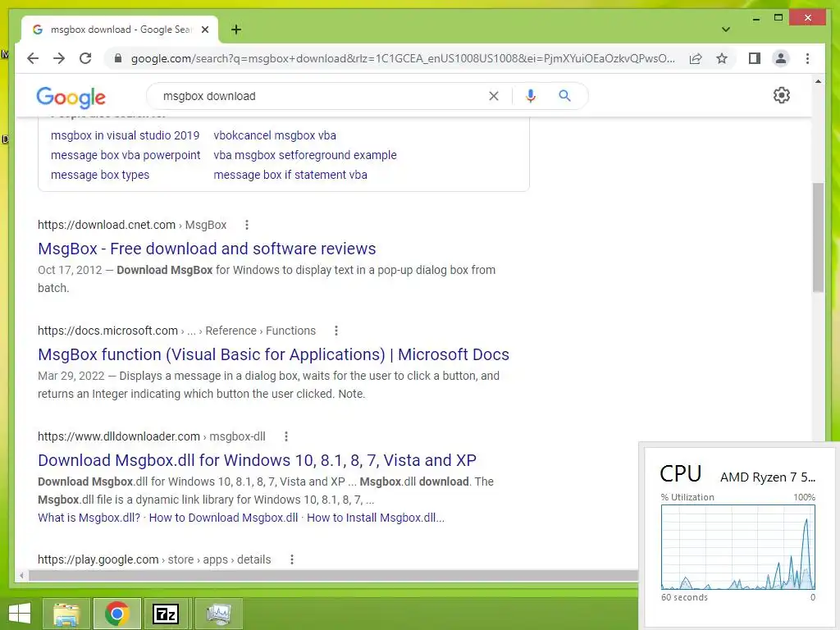Image resolution: width=840 pixels, height=630 pixels.
Task: Switch to Chrome on the taskbar
Action: 116,614
